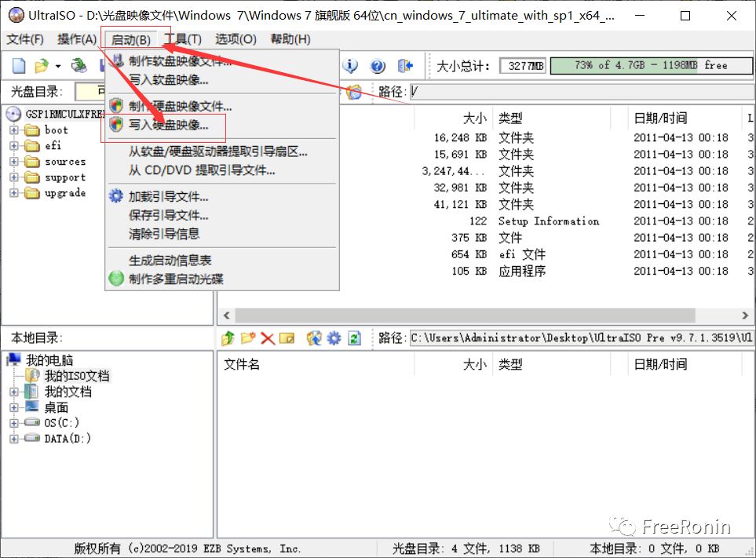
Task: Click the Exit door icon
Action: pos(405,66)
